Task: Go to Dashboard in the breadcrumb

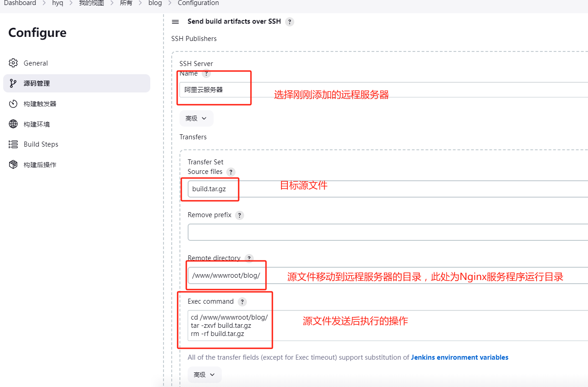Action: [x=19, y=3]
